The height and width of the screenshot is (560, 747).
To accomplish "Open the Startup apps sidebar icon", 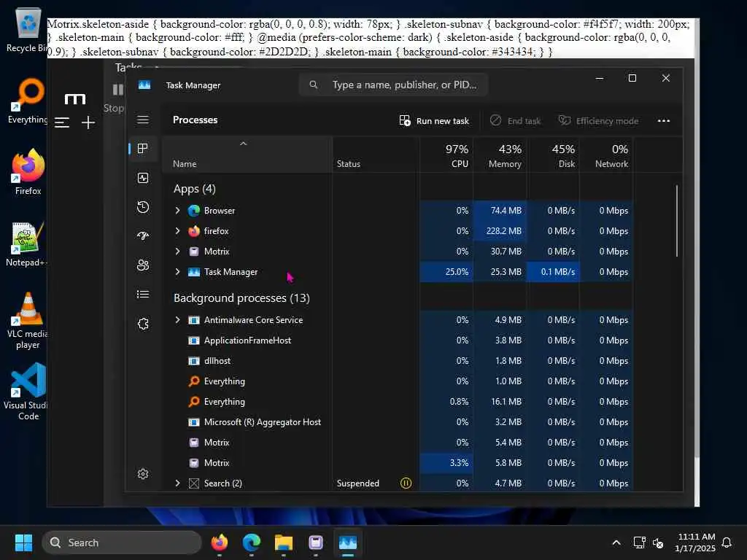I will [x=143, y=236].
